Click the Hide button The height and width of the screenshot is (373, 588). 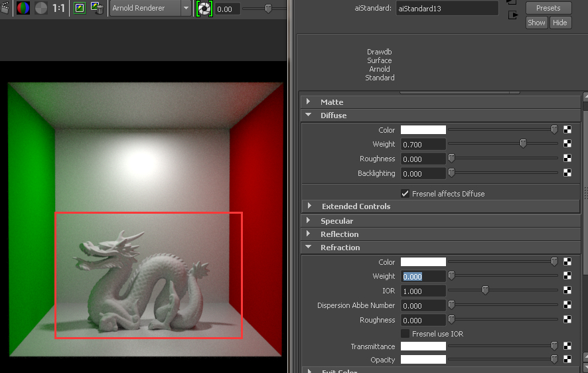point(560,23)
